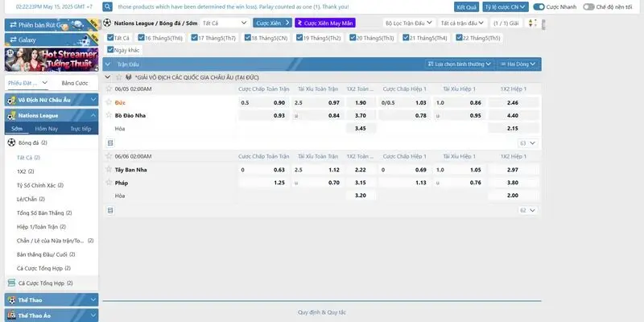Switch to the Hôm Nay tab
This screenshot has height=322, width=644.
46,129
